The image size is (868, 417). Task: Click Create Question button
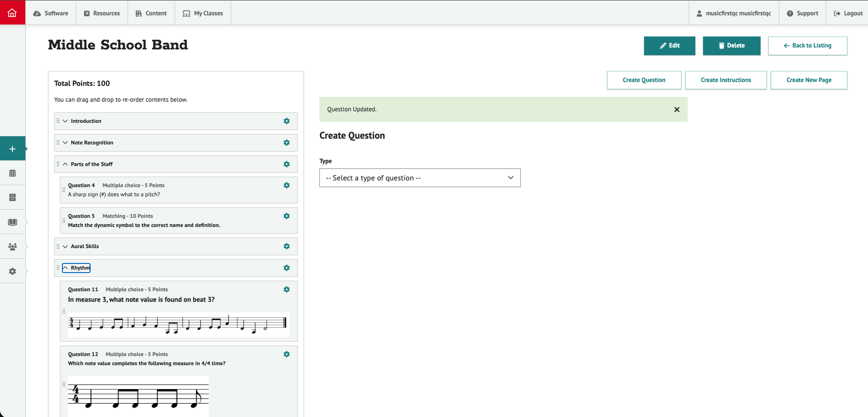(644, 80)
